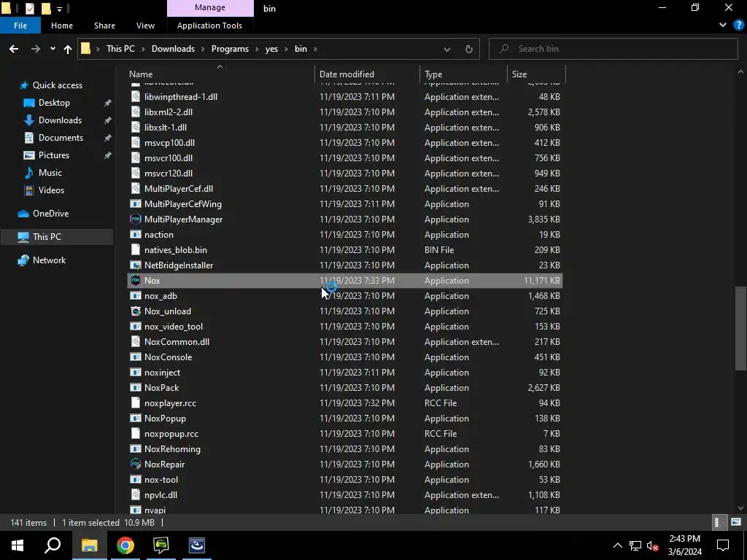Refresh the bin folder view

(469, 49)
